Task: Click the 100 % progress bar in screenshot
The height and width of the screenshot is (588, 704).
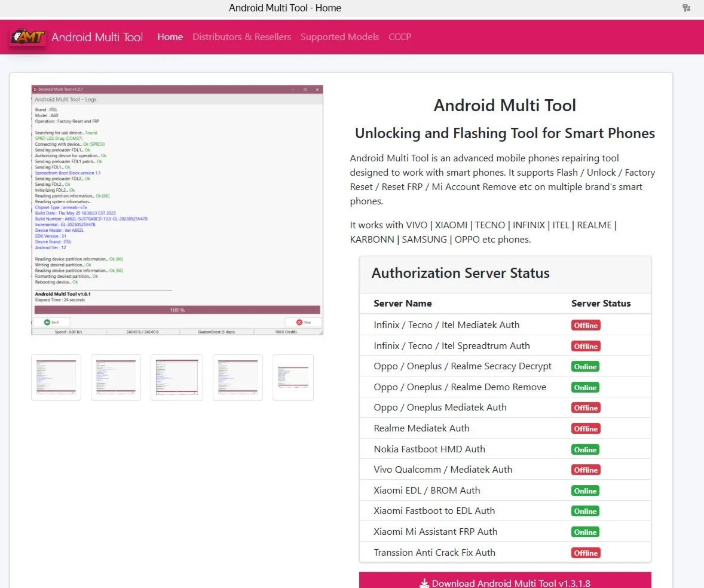Action: (177, 310)
